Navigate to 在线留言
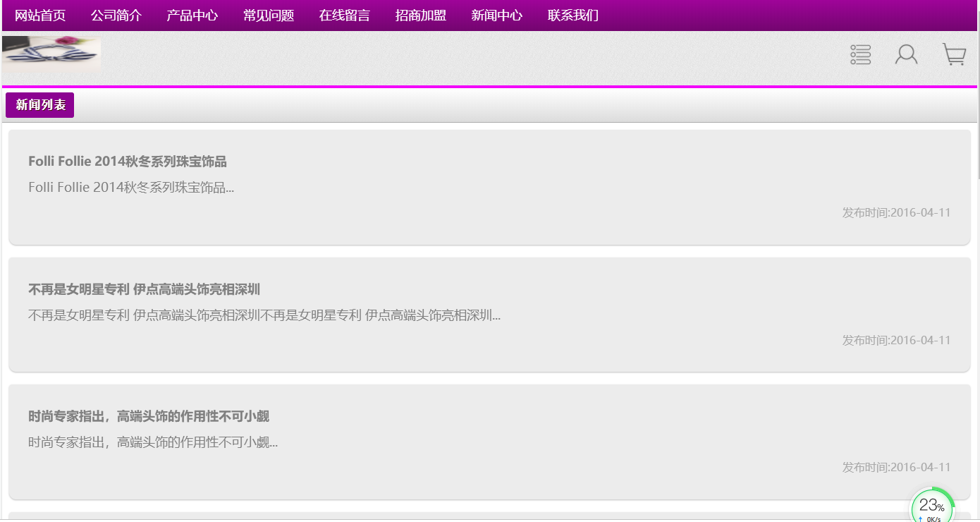 coord(345,16)
